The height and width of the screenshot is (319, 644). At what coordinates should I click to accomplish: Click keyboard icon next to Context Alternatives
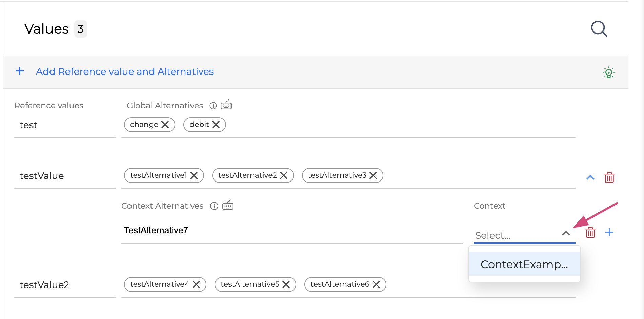[228, 205]
